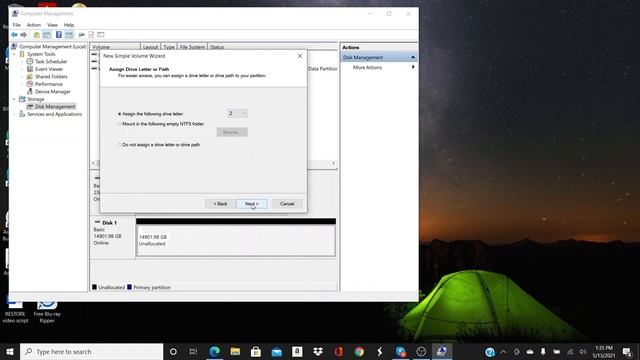Open Device Manager in the console tree

52,92
